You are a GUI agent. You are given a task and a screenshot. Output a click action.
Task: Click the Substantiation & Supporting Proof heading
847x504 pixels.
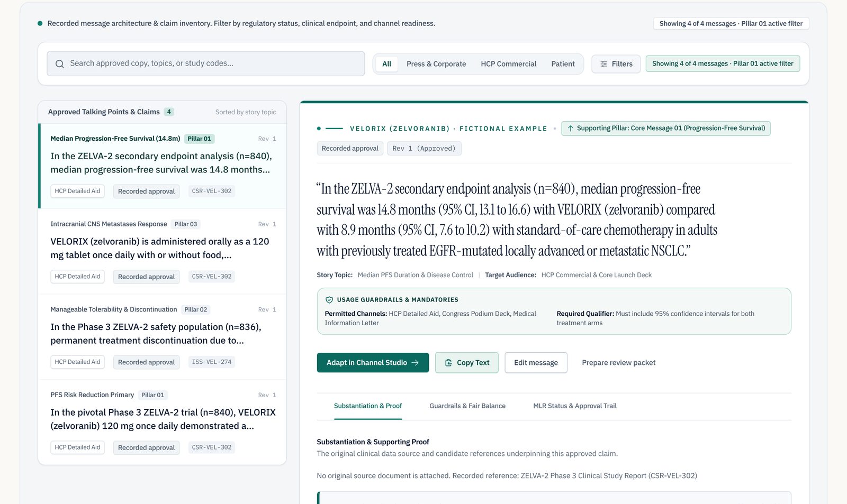tap(373, 442)
